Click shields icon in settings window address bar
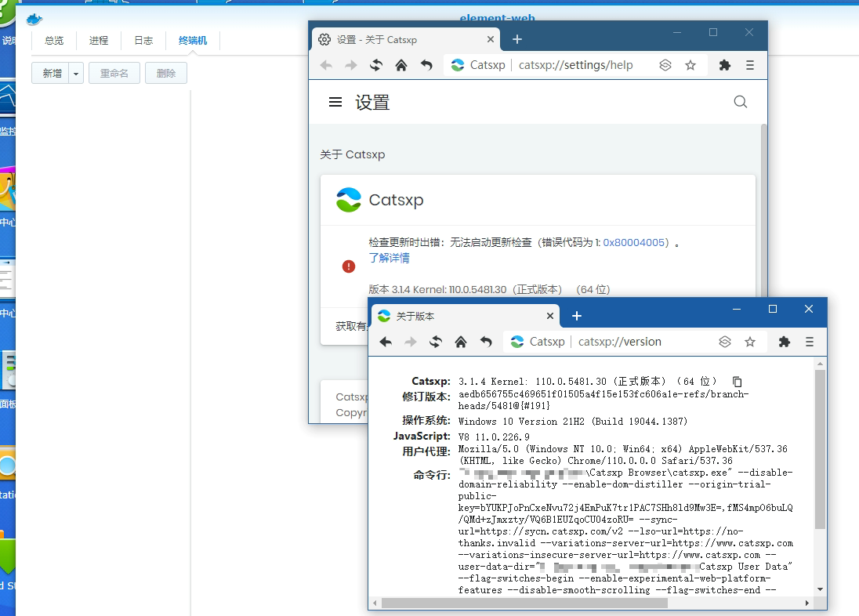Screen dimensions: 859x616 665,65
